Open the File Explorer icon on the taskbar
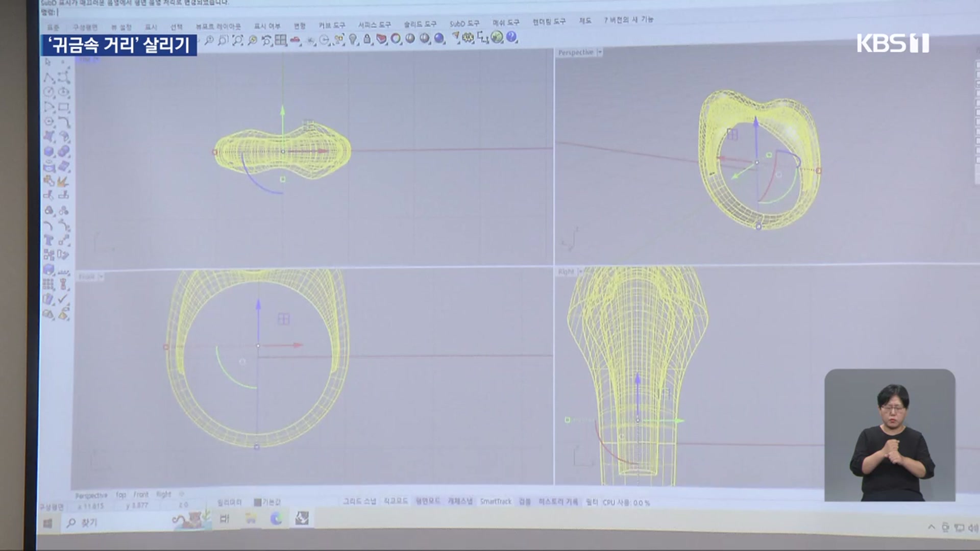This screenshot has width=980, height=551. click(250, 519)
